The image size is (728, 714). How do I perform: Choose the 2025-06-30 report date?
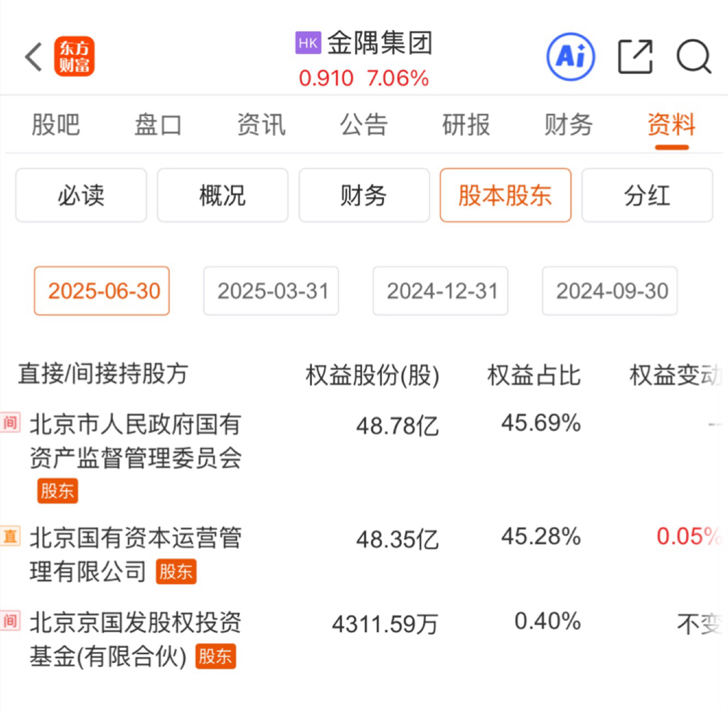click(x=102, y=291)
